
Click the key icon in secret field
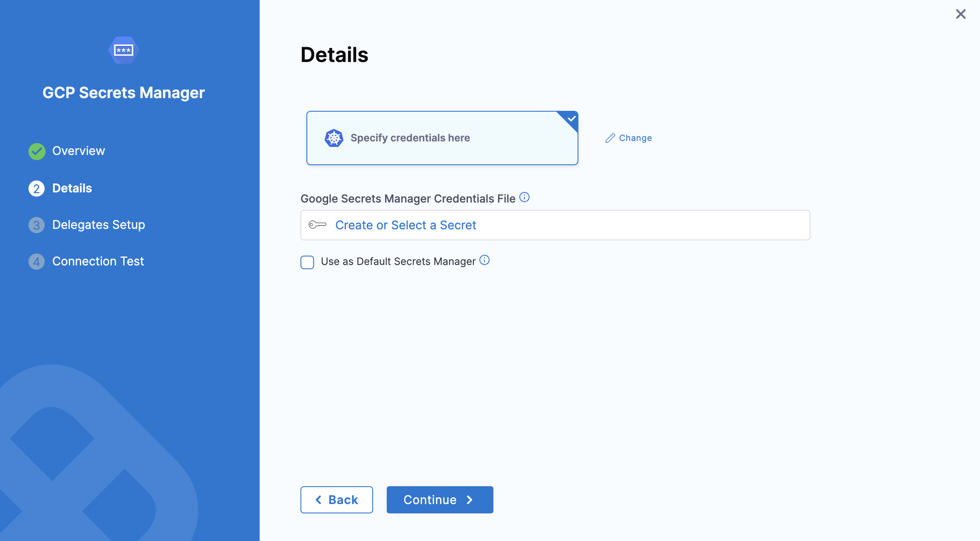[317, 225]
